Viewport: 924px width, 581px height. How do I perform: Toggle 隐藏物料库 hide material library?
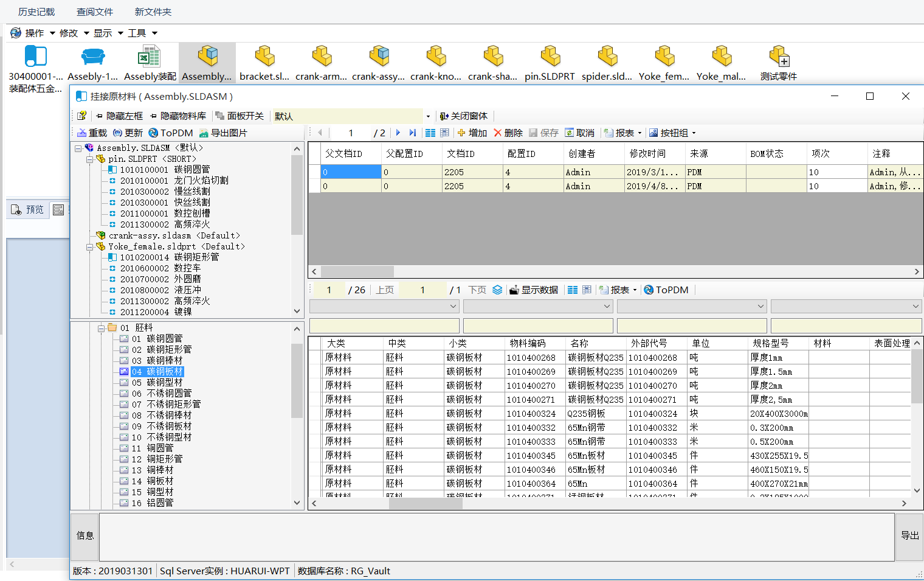point(178,116)
